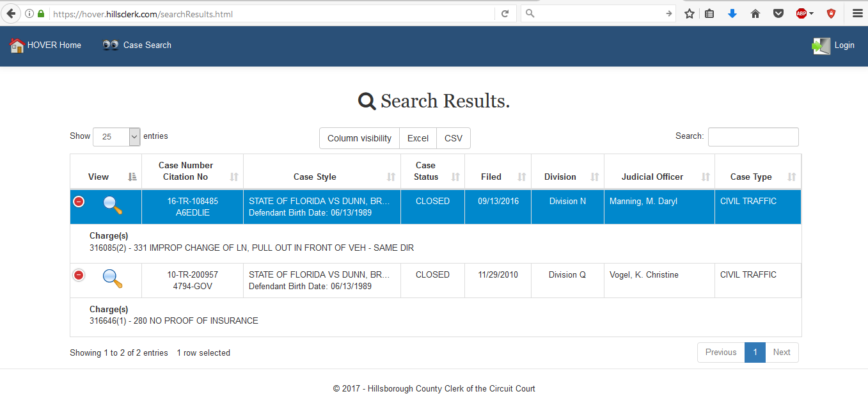Viewport: 868px width, 396px height.
Task: Sort table by Division column
Action: (567, 171)
